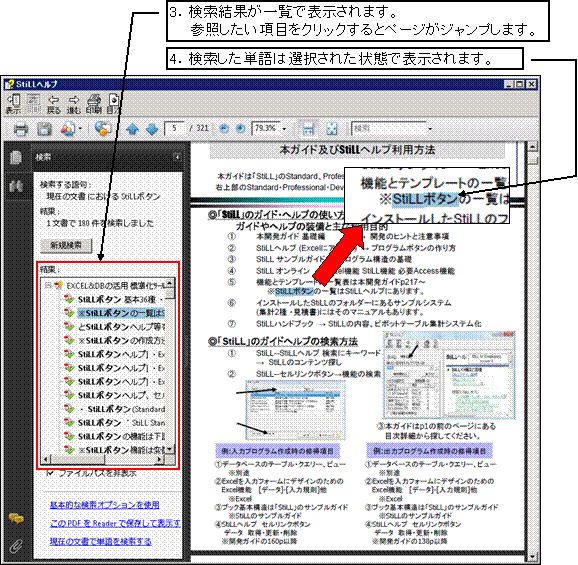The height and width of the screenshot is (565, 578).
Task: Click the results horizontal scrollbar thumb
Action: [x=77, y=459]
